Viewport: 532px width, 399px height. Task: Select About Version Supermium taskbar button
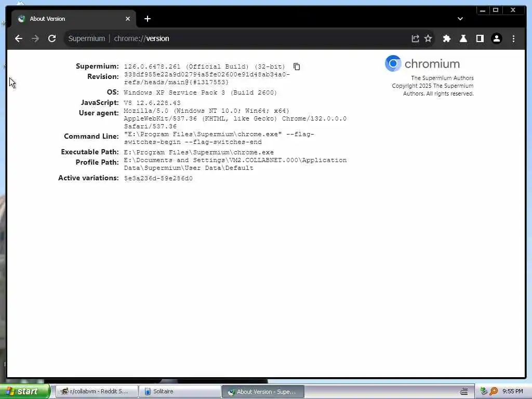click(263, 392)
